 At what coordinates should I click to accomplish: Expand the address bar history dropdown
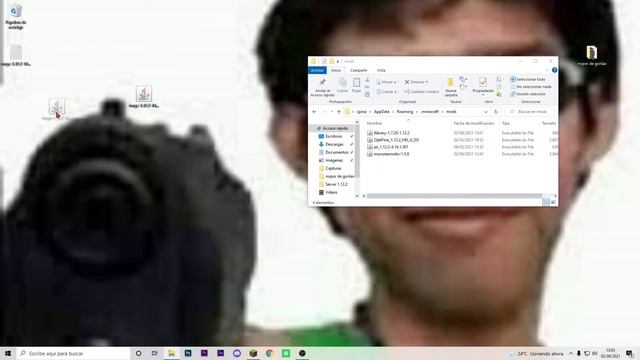click(486, 111)
